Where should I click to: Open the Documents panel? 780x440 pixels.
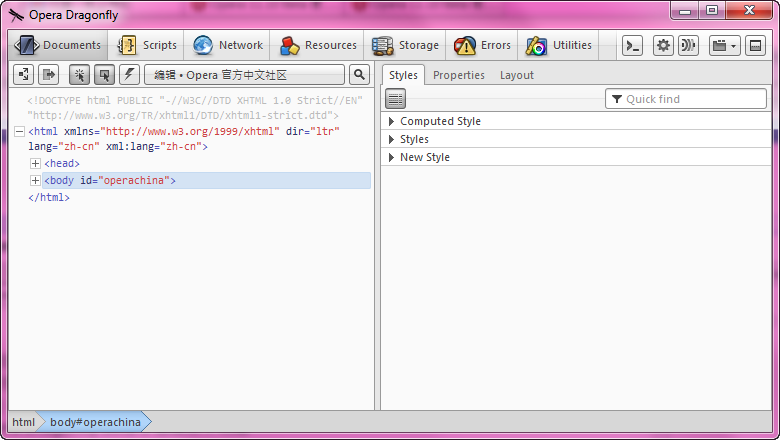(58, 45)
